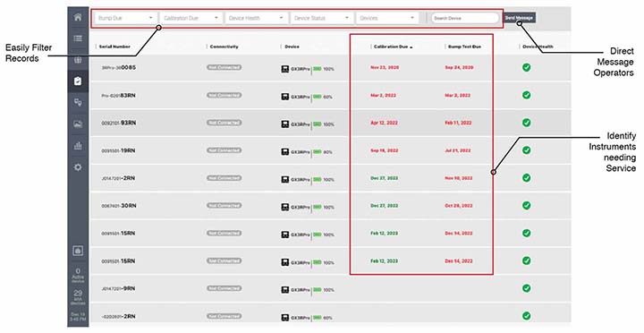The width and height of the screenshot is (644, 333).
Task: Open the bar chart reports icon
Action: [78, 146]
